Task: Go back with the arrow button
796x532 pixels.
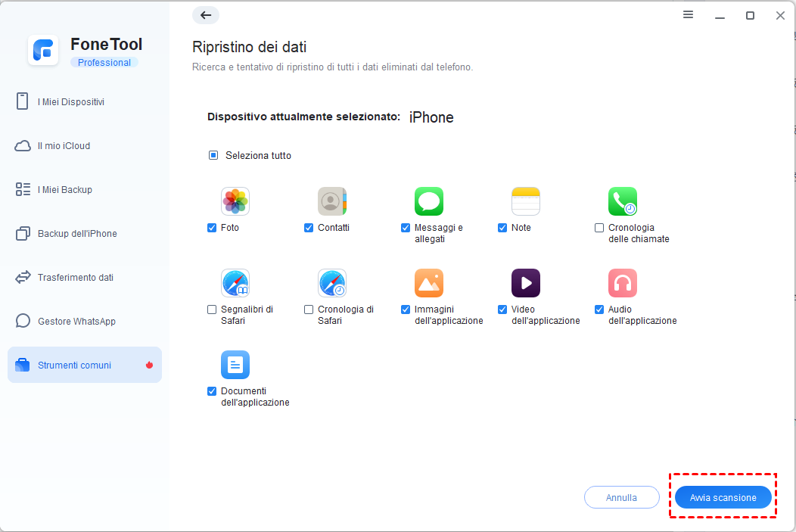Action: click(x=206, y=15)
